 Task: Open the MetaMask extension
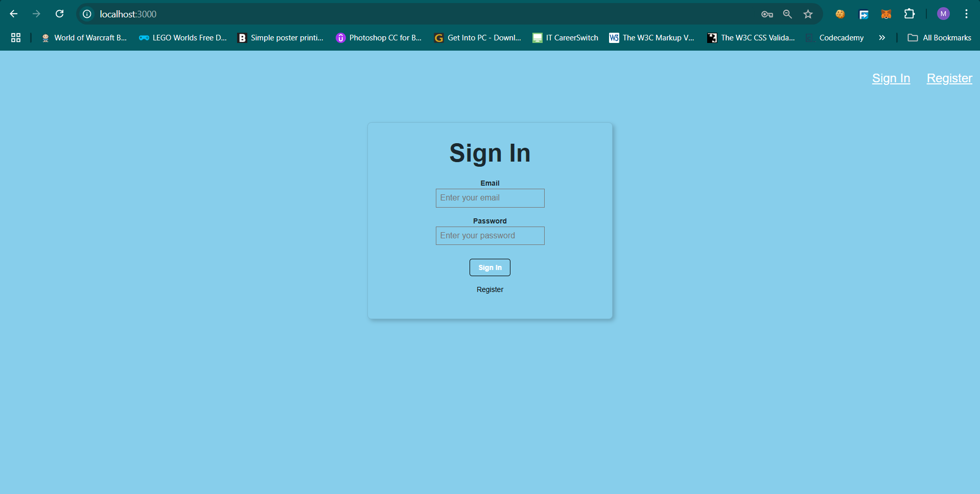pyautogui.click(x=886, y=14)
